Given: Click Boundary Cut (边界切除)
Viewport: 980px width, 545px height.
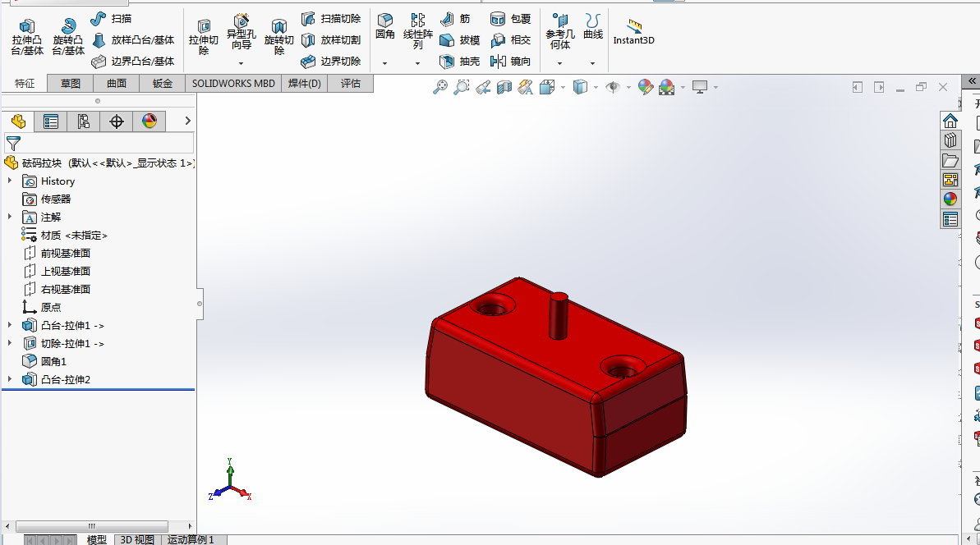Looking at the screenshot, I should pos(330,62).
